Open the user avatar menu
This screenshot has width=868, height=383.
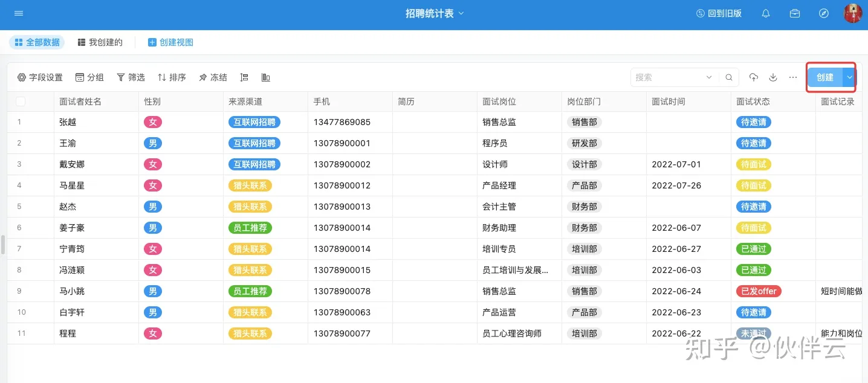(853, 13)
